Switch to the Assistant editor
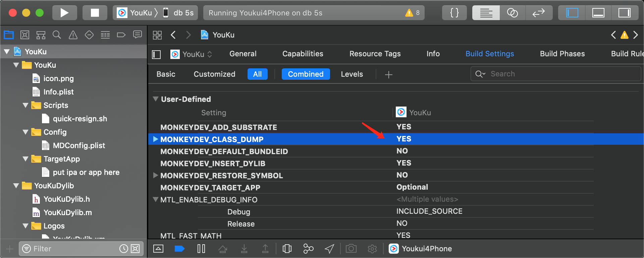The width and height of the screenshot is (644, 258). click(512, 13)
